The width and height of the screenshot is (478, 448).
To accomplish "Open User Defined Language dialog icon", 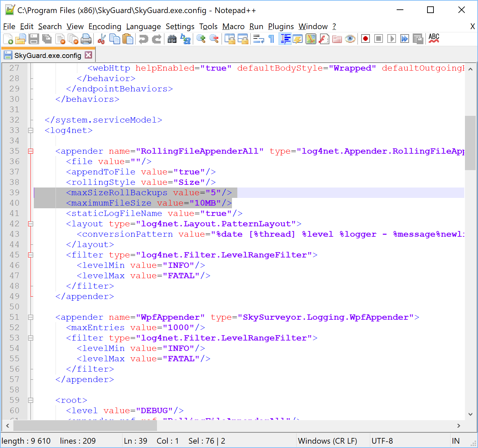I will tap(297, 39).
